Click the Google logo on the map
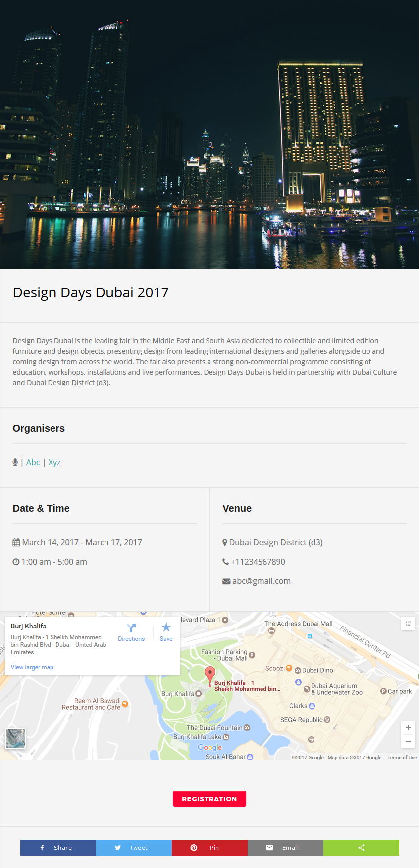This screenshot has height=868, width=419. click(x=210, y=747)
